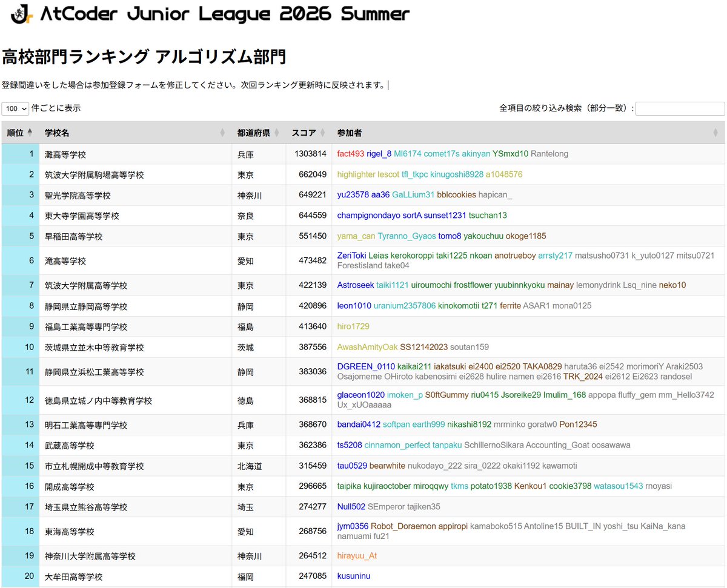Select prefecture cell 奈良
The width and height of the screenshot is (727, 588).
[259, 216]
